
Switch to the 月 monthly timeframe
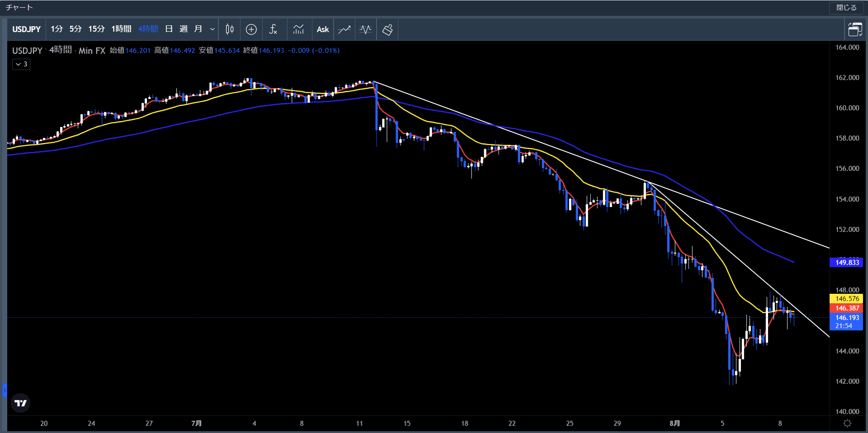198,29
